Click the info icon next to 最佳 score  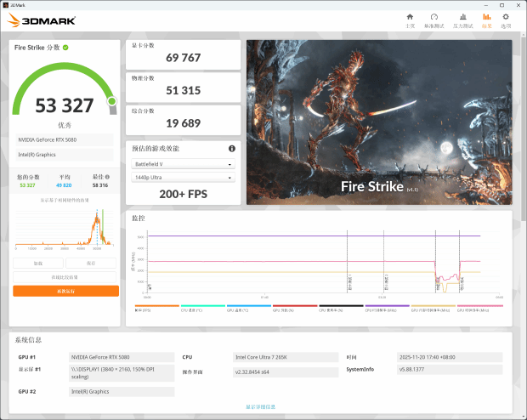[108, 177]
